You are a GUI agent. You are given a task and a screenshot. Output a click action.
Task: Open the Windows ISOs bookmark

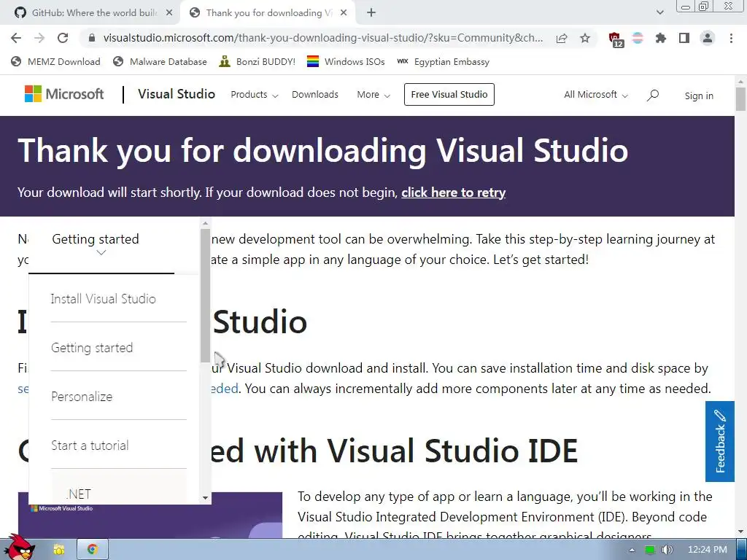coord(346,61)
